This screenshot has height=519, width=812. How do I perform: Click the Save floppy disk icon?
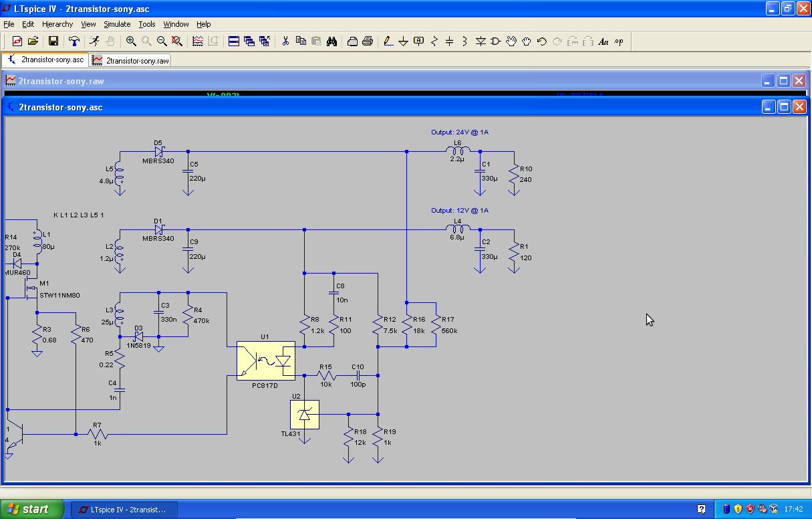[x=53, y=41]
